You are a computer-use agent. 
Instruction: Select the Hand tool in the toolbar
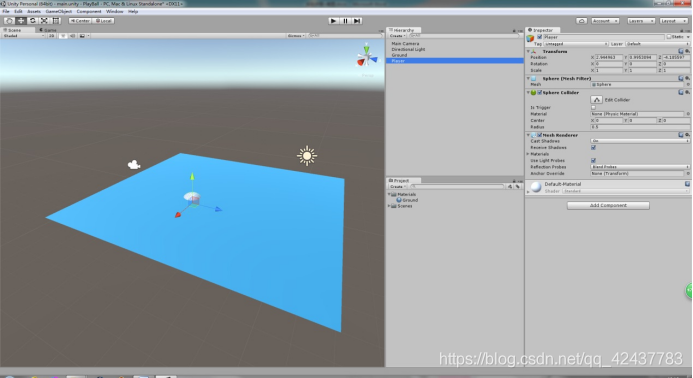(x=9, y=21)
